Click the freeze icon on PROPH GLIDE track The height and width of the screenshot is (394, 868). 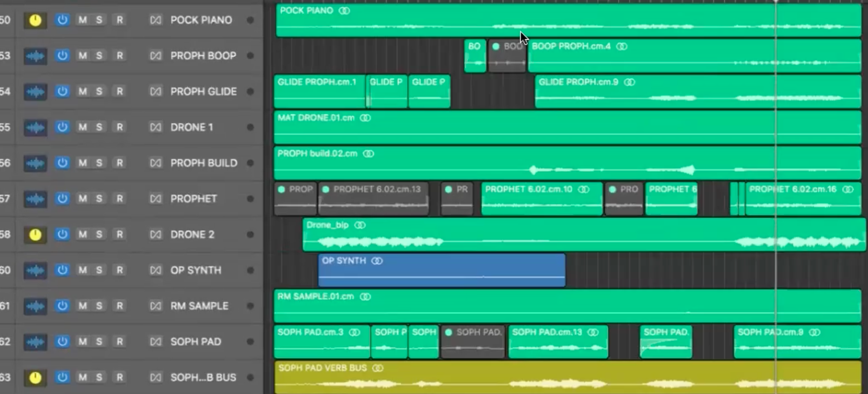156,92
